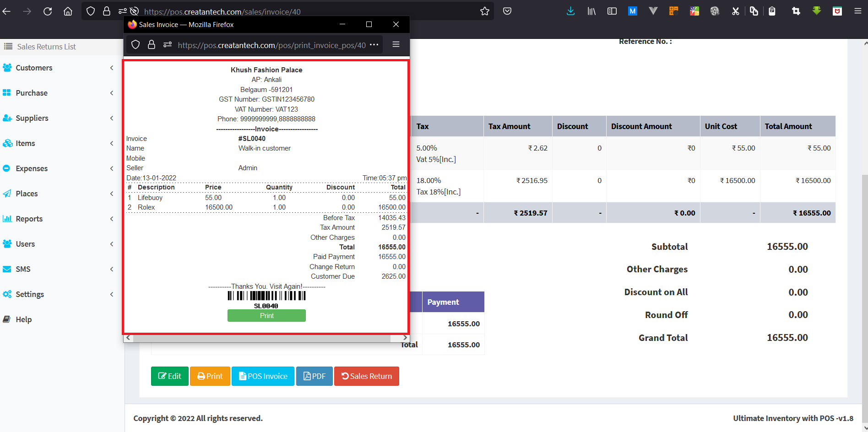Screen dimensions: 868x432
Task: Click the Unit Cost column header
Action: coord(730,126)
